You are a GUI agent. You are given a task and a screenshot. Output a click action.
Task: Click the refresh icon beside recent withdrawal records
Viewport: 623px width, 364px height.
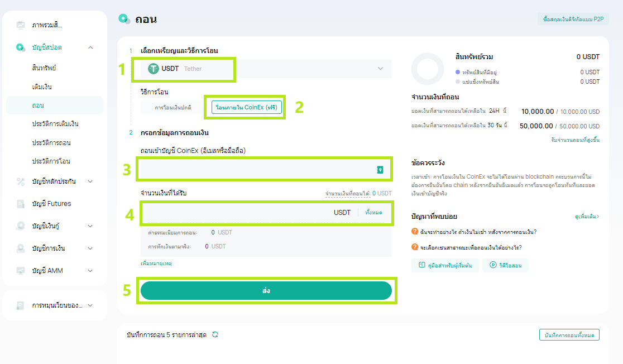click(215, 334)
